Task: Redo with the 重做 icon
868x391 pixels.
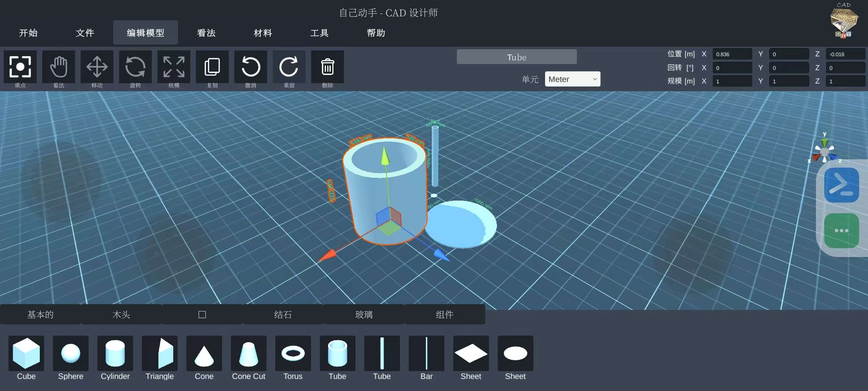Action: pos(289,67)
